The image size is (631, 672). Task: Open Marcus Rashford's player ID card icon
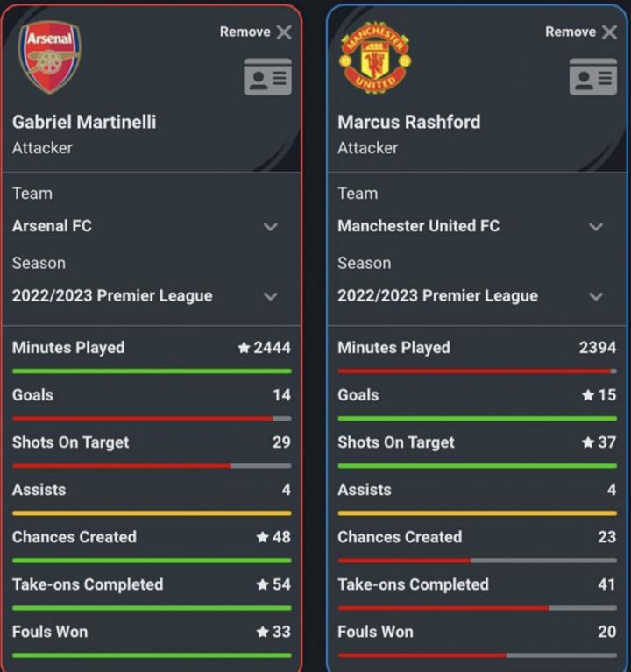[x=593, y=77]
